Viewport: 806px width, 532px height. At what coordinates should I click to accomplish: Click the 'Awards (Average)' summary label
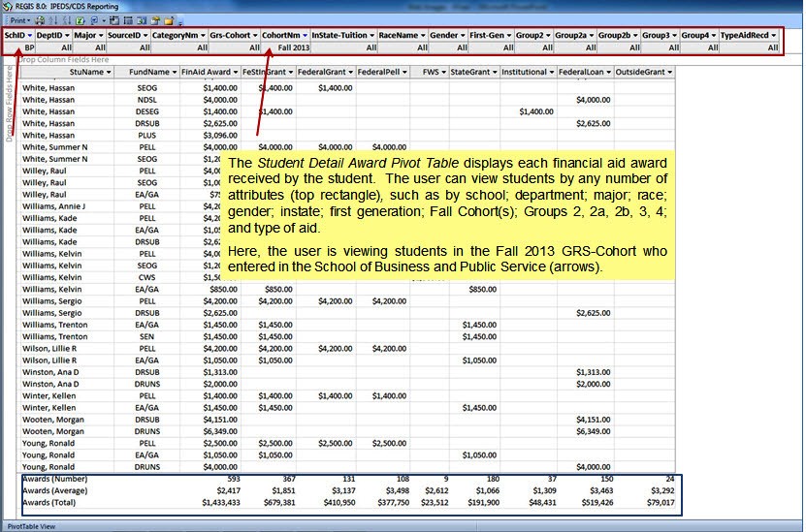pos(54,490)
